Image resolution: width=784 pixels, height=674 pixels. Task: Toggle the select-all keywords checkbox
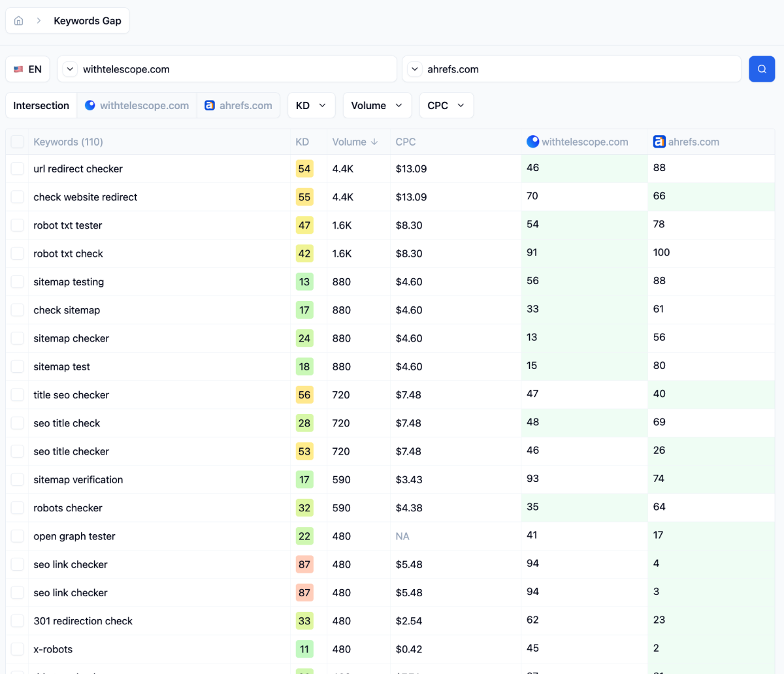pos(18,142)
